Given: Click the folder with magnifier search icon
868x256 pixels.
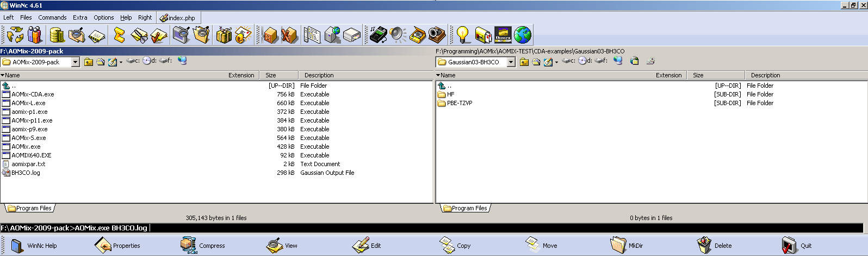Looking at the screenshot, I should (77, 35).
